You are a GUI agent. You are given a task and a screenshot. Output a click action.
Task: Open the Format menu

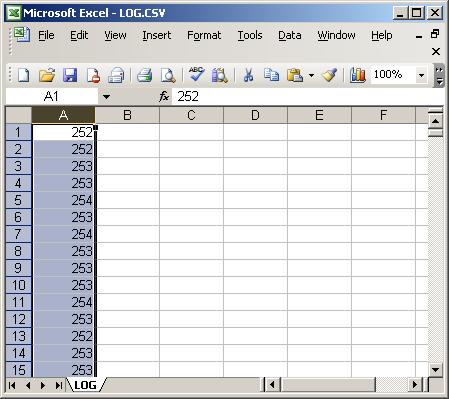click(x=204, y=35)
